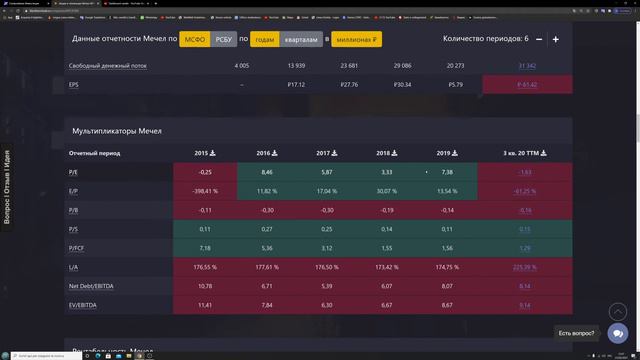Image resolution: width=640 pixels, height=360 pixels.
Task: Click the 2015 L/A cell 176,55 %
Action: click(x=205, y=267)
